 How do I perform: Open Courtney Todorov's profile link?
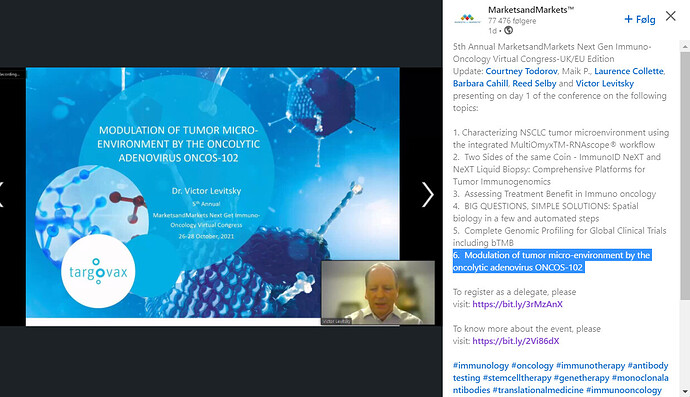click(x=521, y=71)
